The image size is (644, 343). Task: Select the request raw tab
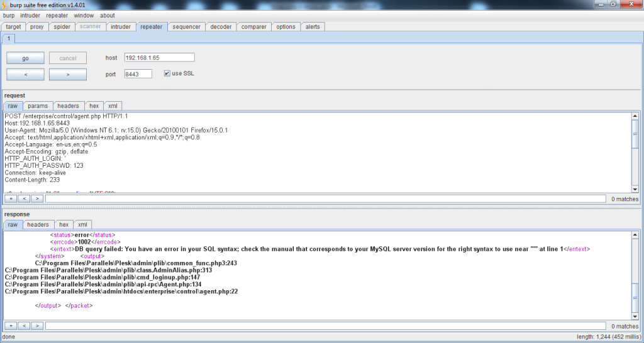tap(13, 106)
